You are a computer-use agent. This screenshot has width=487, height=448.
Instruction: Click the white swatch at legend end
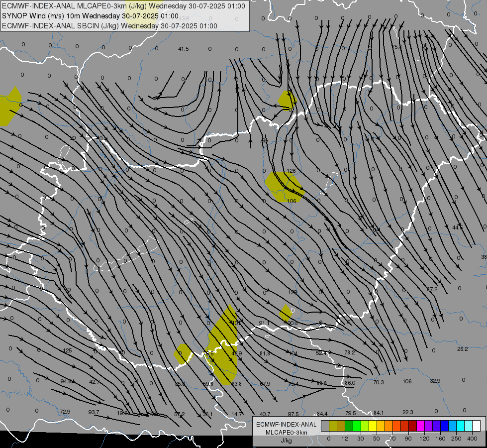tap(477, 426)
